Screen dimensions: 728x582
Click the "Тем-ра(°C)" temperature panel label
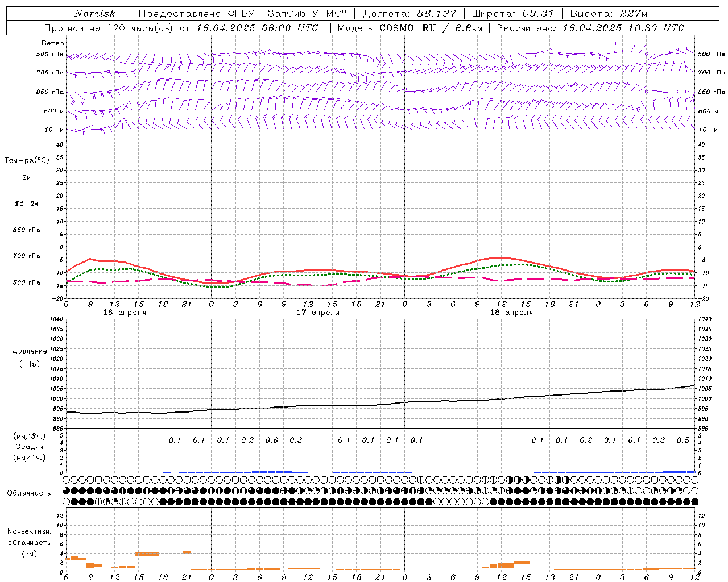point(27,161)
